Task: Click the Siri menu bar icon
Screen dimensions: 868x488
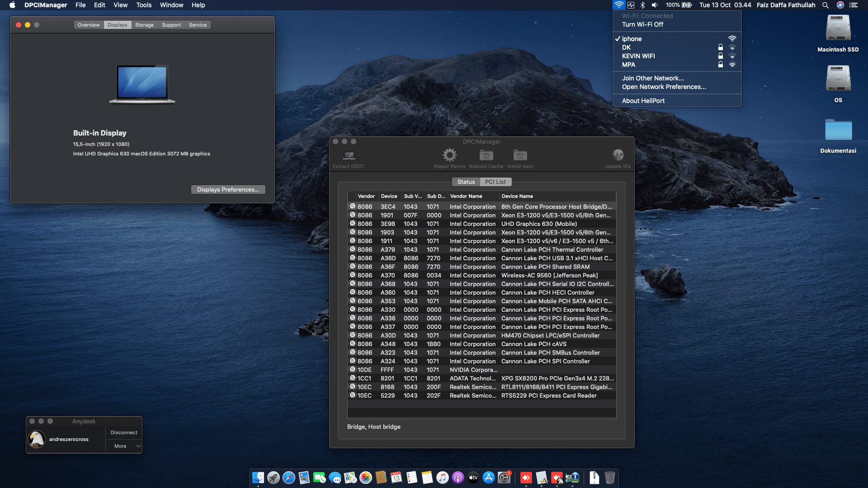Action: point(840,5)
